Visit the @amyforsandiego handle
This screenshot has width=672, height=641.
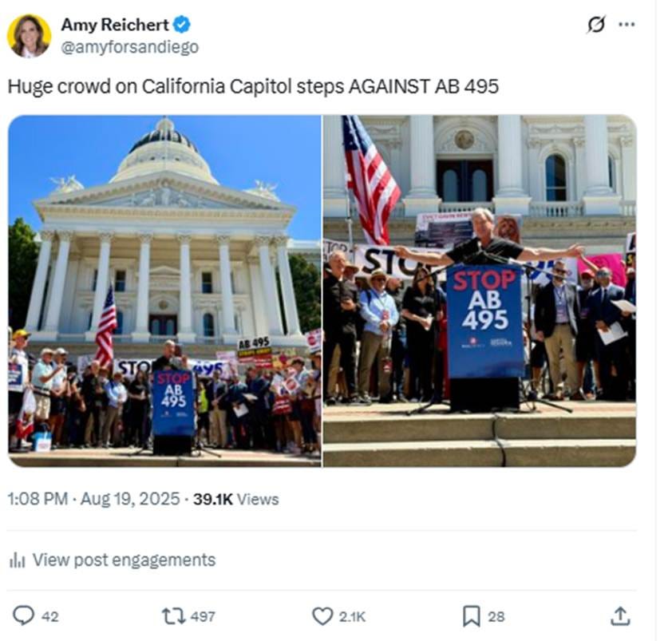pyautogui.click(x=130, y=47)
